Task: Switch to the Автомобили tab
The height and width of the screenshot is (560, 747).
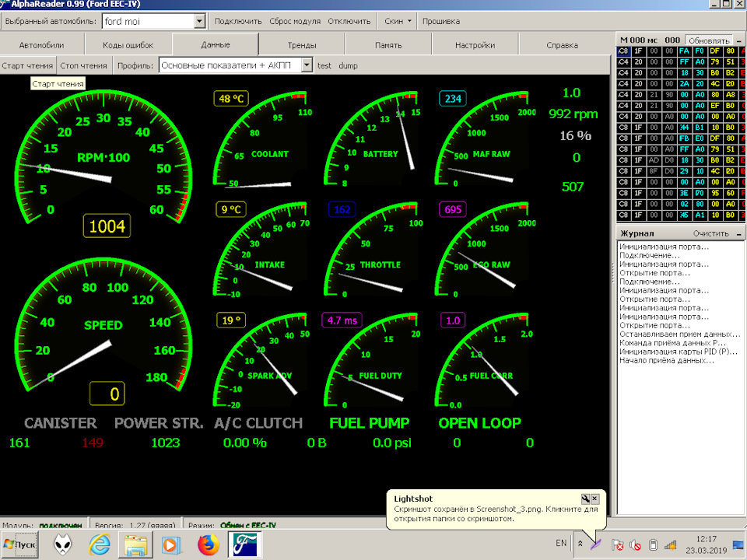Action: (x=42, y=45)
